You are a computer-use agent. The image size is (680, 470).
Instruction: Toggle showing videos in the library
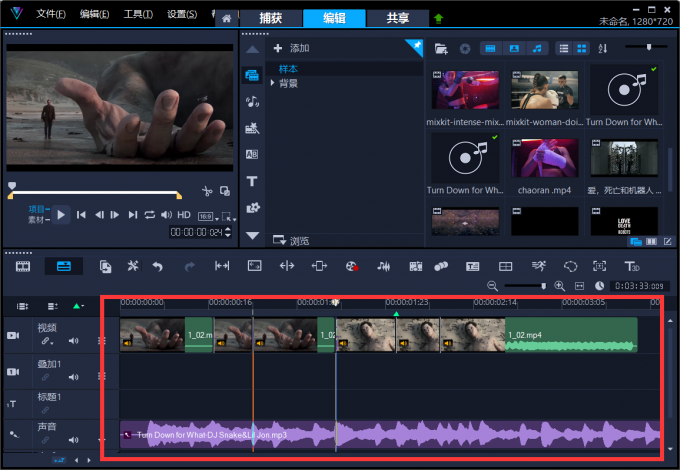(x=490, y=49)
